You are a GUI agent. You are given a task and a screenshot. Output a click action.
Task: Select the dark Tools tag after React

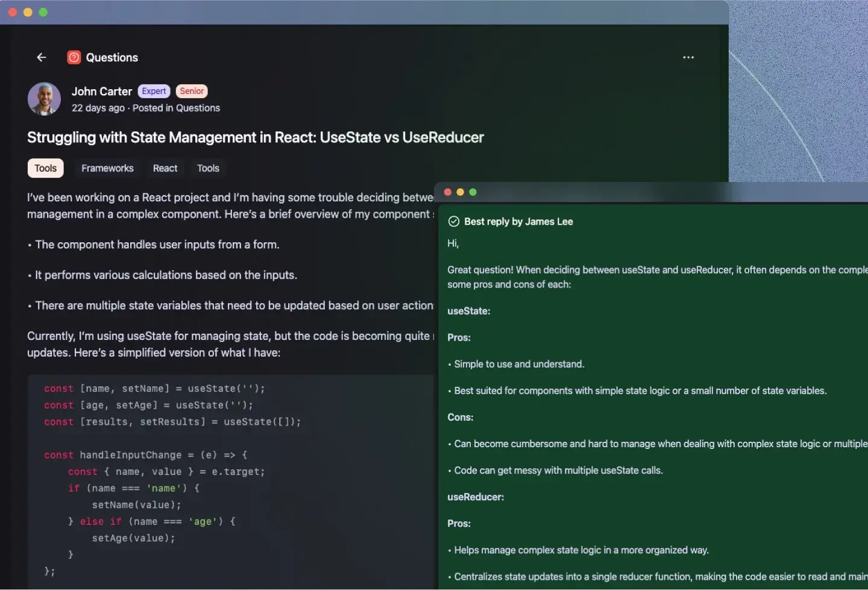point(208,168)
